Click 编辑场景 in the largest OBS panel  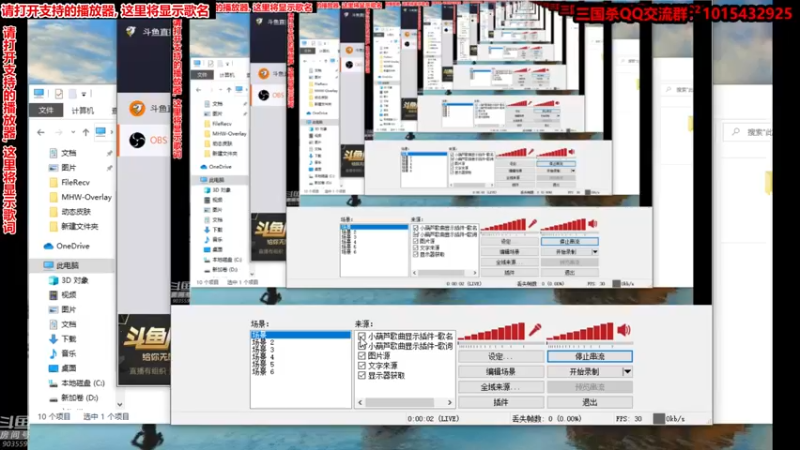501,372
